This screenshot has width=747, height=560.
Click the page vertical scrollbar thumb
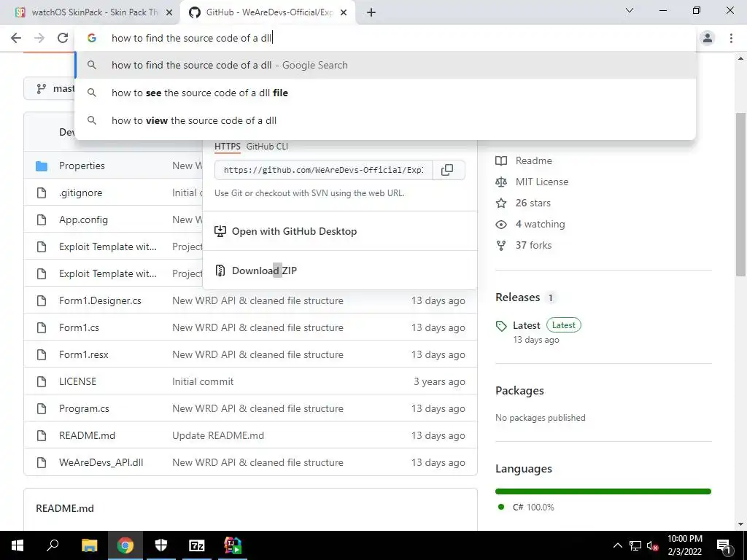pyautogui.click(x=740, y=194)
